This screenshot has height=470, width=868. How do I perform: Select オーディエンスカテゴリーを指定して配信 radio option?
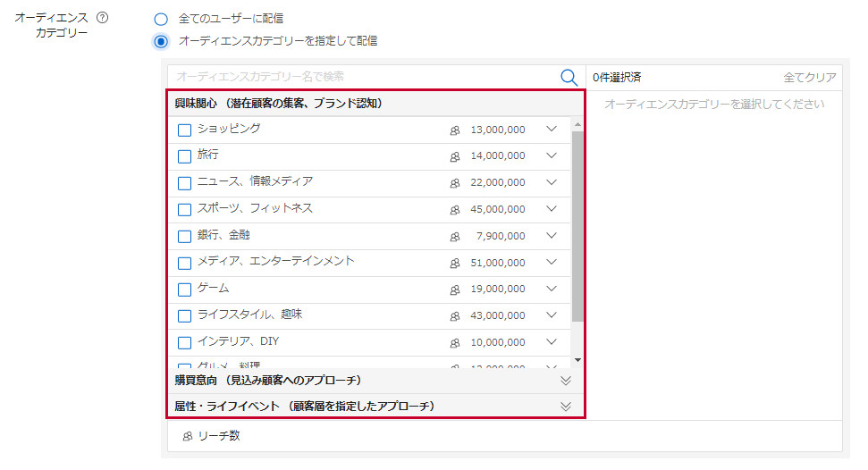click(x=160, y=41)
